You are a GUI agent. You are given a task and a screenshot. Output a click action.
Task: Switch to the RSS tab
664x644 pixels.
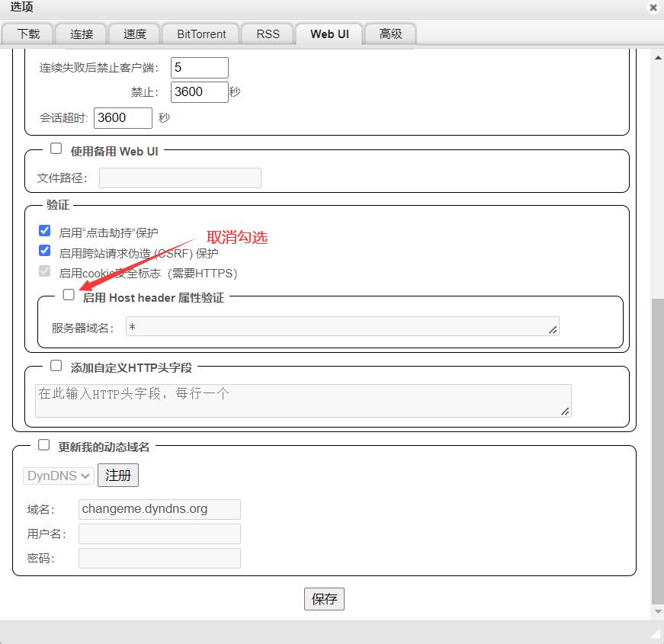point(267,34)
